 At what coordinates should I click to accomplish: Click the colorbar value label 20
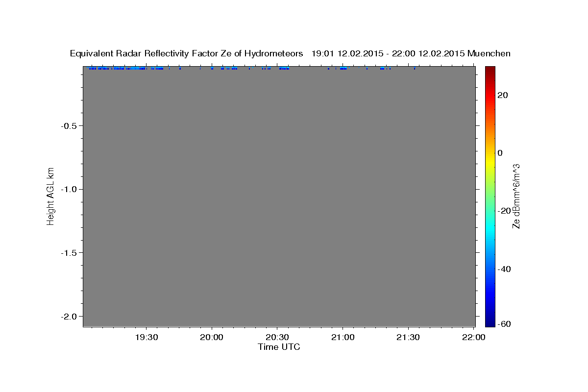pyautogui.click(x=502, y=95)
